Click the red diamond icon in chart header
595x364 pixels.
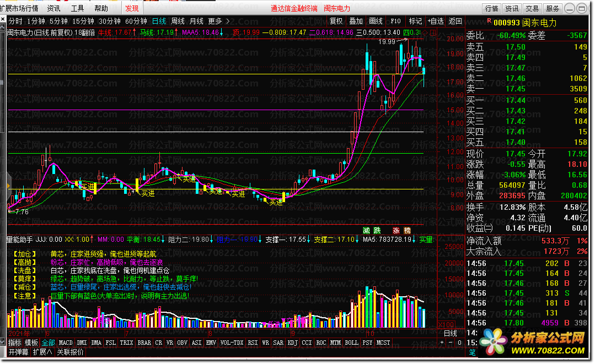click(425, 33)
